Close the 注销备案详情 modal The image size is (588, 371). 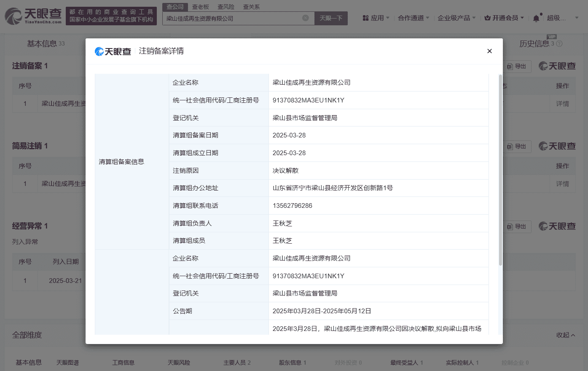pos(489,51)
